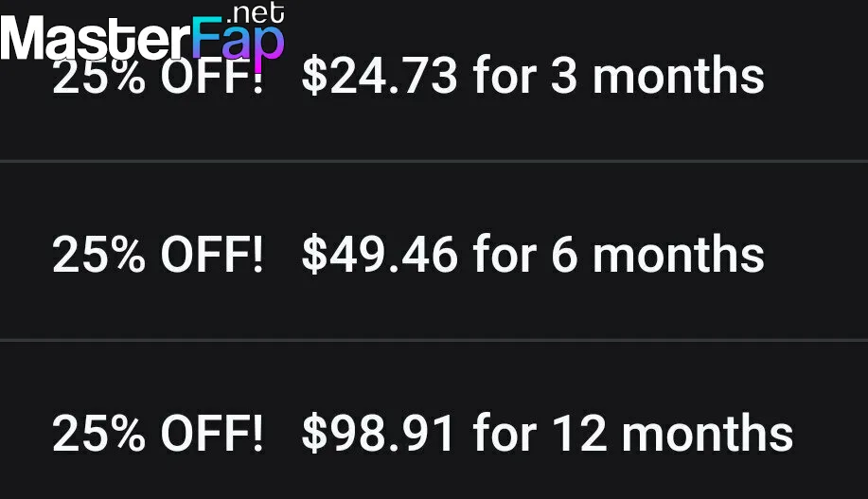Click the "for 3 months" label
The width and height of the screenshot is (868, 499).
(x=618, y=77)
